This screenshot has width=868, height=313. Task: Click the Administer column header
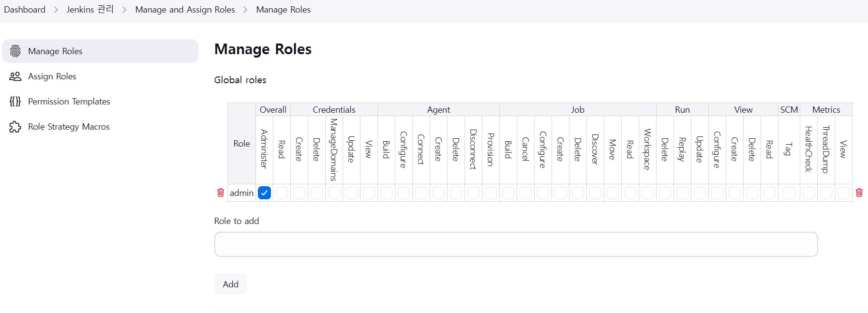[264, 149]
